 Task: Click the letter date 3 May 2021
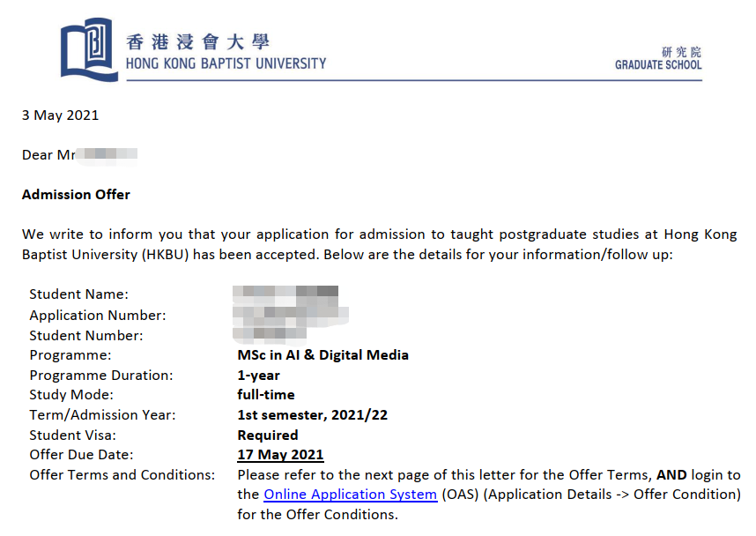pyautogui.click(x=60, y=115)
